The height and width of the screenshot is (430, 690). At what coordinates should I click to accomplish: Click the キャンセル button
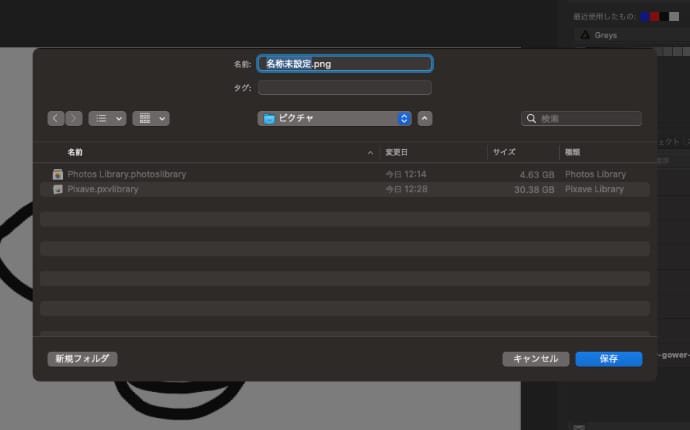[536, 358]
